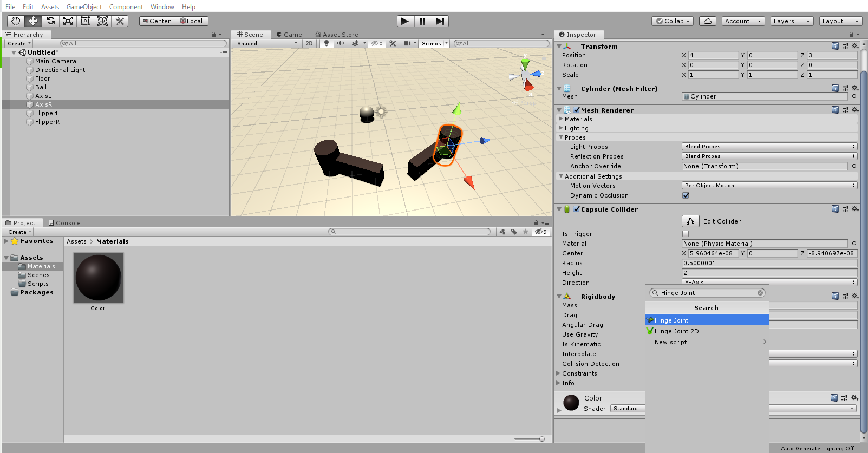The image size is (868, 453).
Task: Click the scene tools wrench icon
Action: [x=393, y=43]
